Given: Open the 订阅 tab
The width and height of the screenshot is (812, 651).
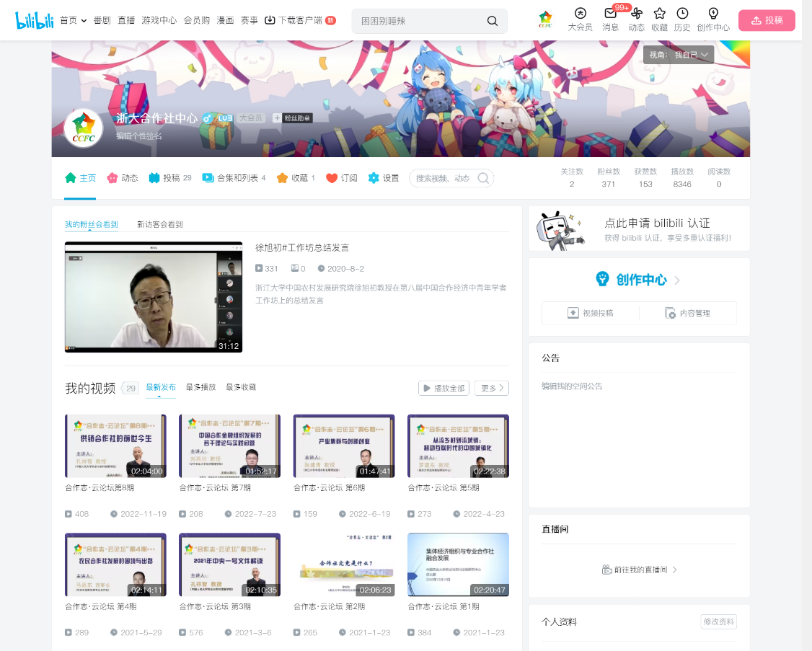Looking at the screenshot, I should (x=342, y=178).
